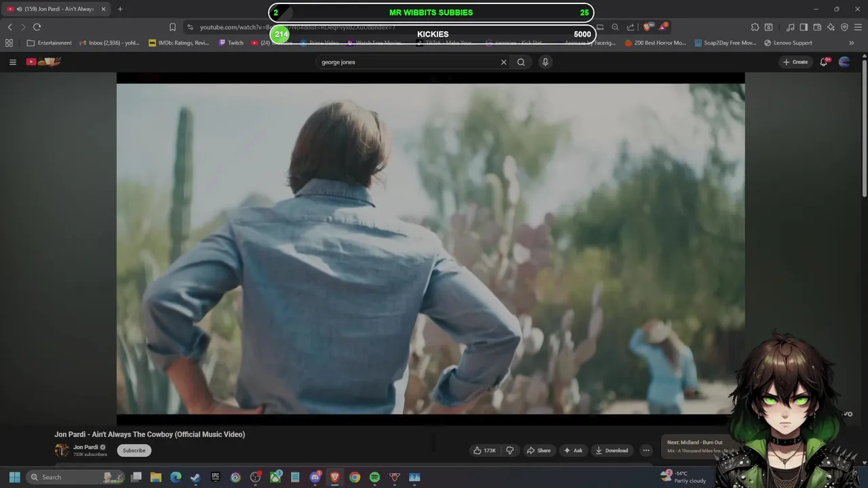Open the browser extensions puzzle icon
Viewport: 868px width, 488px height.
755,27
